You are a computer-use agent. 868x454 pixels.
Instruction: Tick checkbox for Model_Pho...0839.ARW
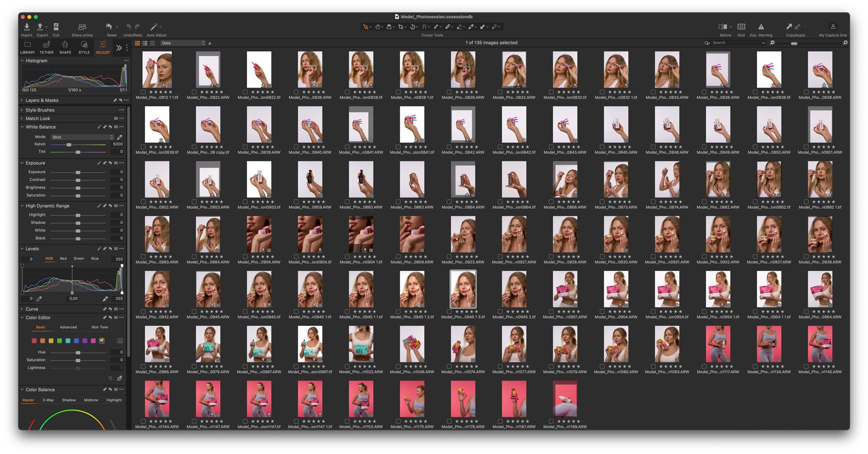point(245,147)
